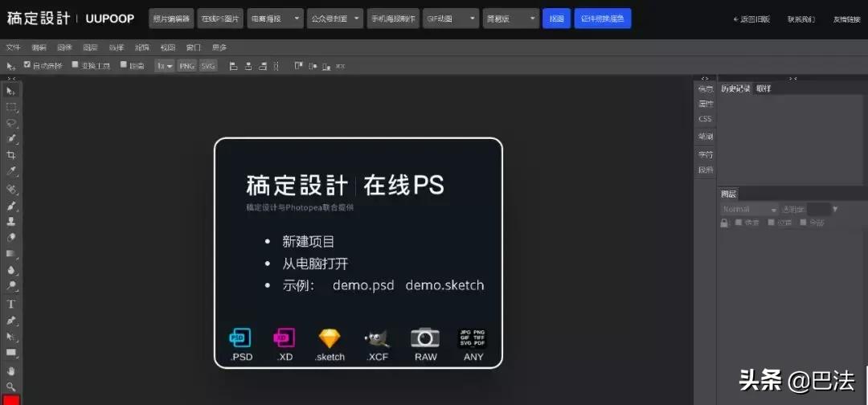Click the 在线PS图片 button
The height and width of the screenshot is (405, 868).
pos(220,18)
